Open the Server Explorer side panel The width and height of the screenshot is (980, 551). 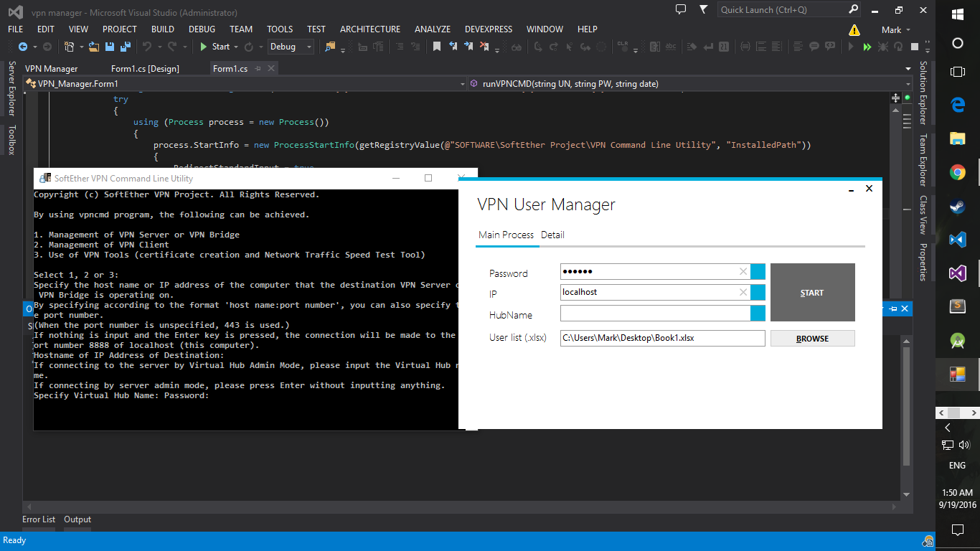[x=11, y=88]
